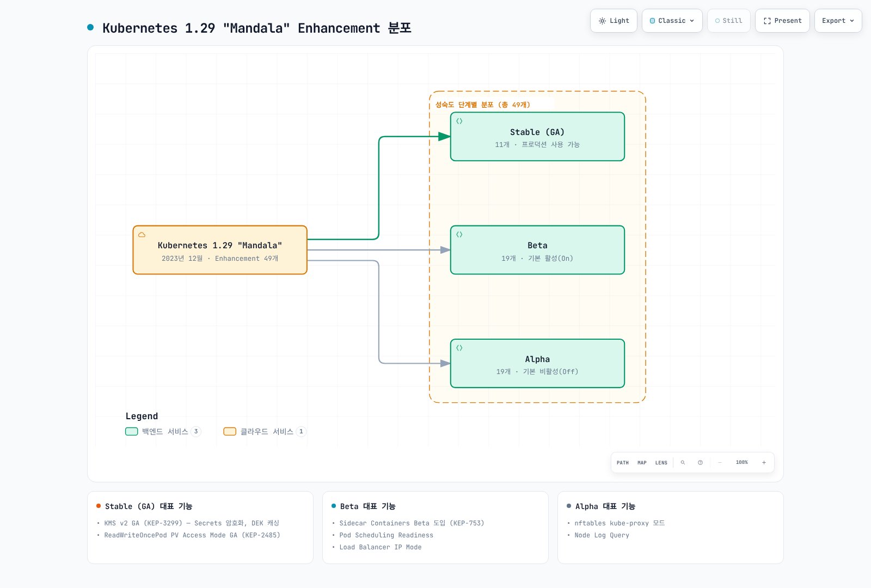Click the 클라우드 서비스 count badge 1

click(301, 431)
